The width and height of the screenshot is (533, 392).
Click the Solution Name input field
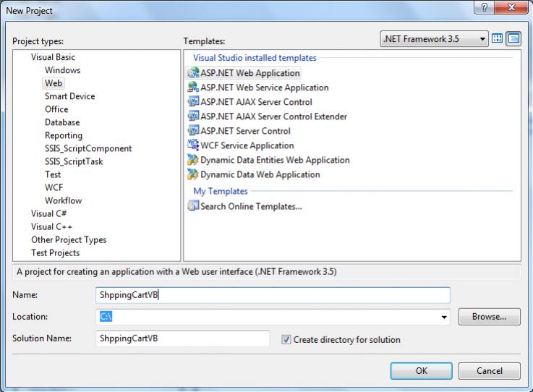pyautogui.click(x=183, y=338)
